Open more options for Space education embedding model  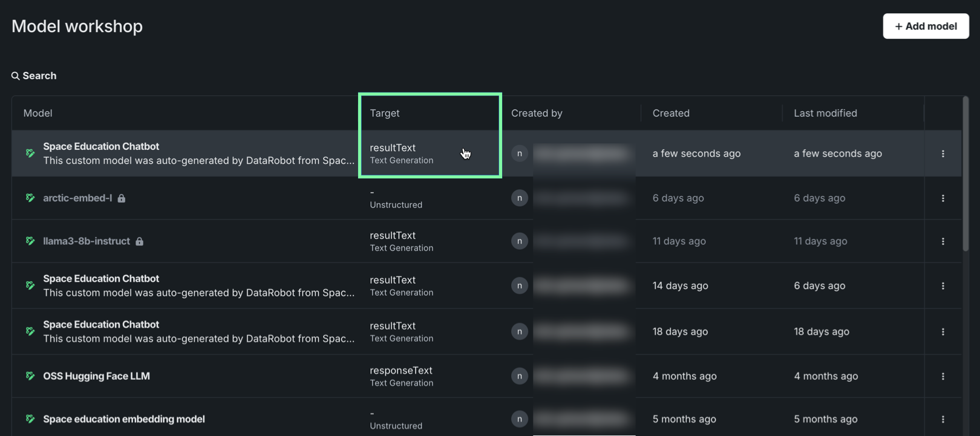(x=942, y=419)
